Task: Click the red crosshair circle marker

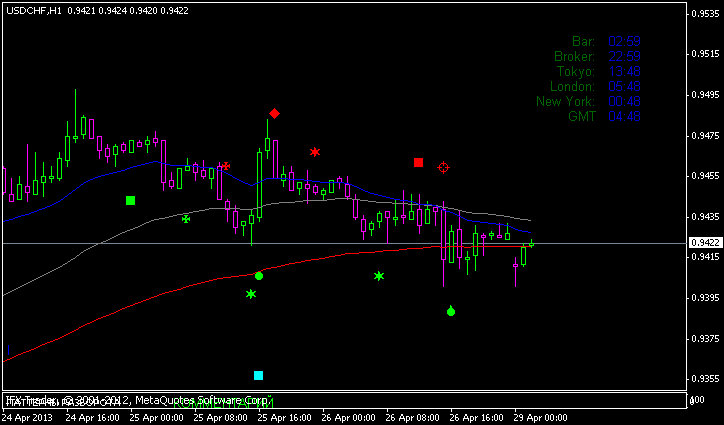Action: (x=444, y=168)
